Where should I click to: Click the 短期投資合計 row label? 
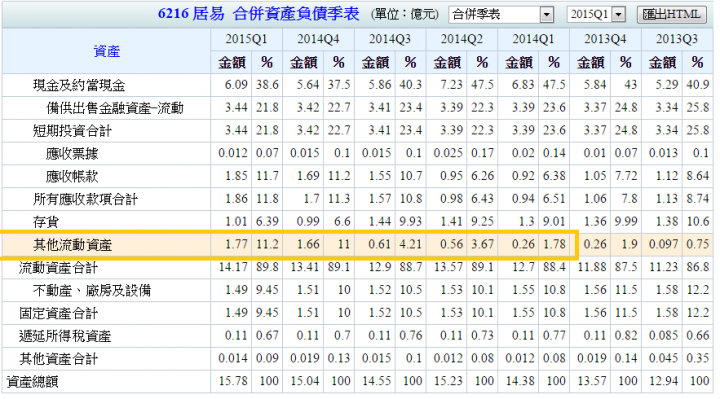[x=72, y=131]
